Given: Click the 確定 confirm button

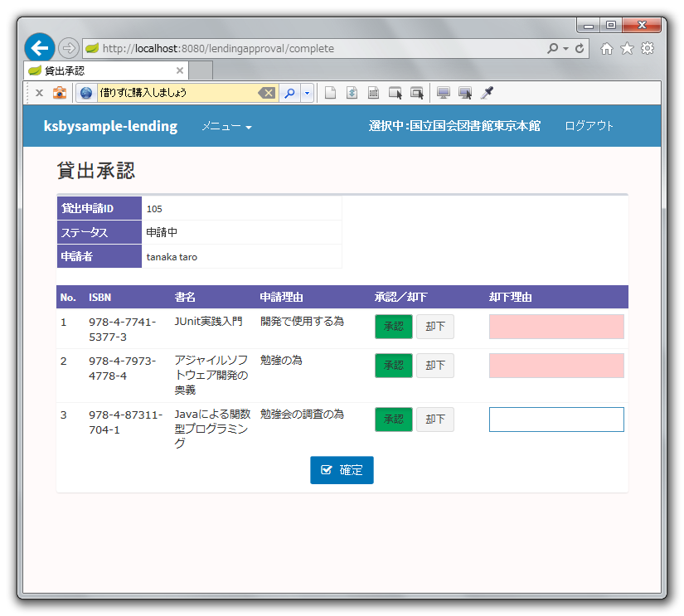Looking at the screenshot, I should coord(342,470).
